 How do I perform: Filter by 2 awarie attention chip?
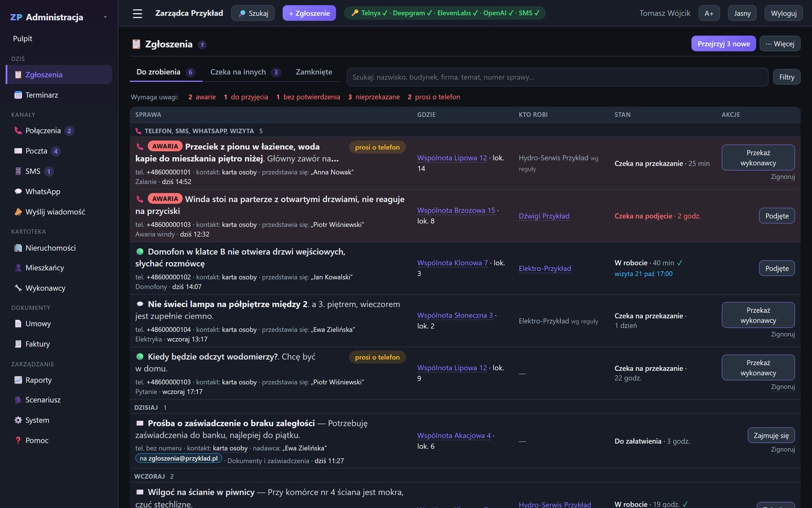click(202, 97)
